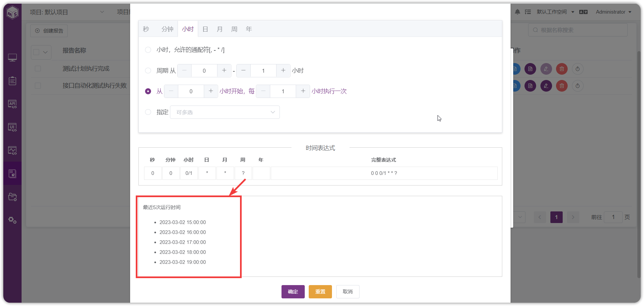Open the performance test sidebar icon
The width and height of the screenshot is (644, 306).
point(13,151)
